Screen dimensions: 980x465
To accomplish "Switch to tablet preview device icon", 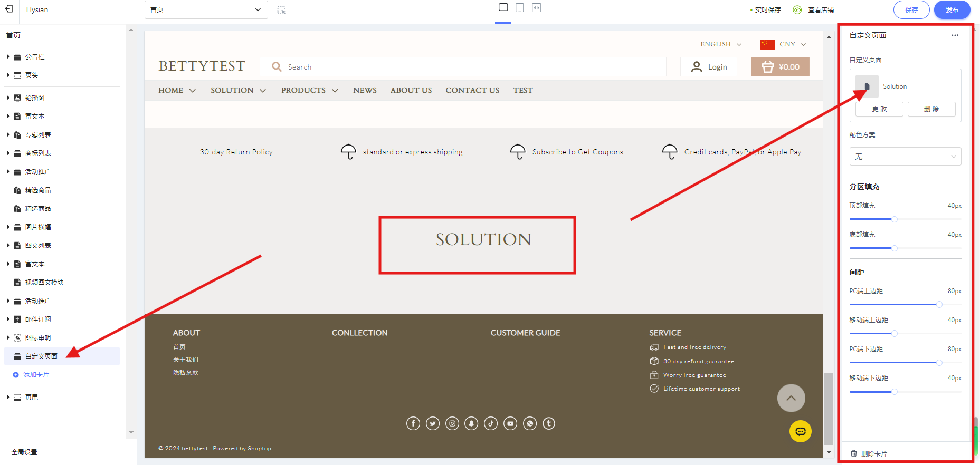I will 520,8.
